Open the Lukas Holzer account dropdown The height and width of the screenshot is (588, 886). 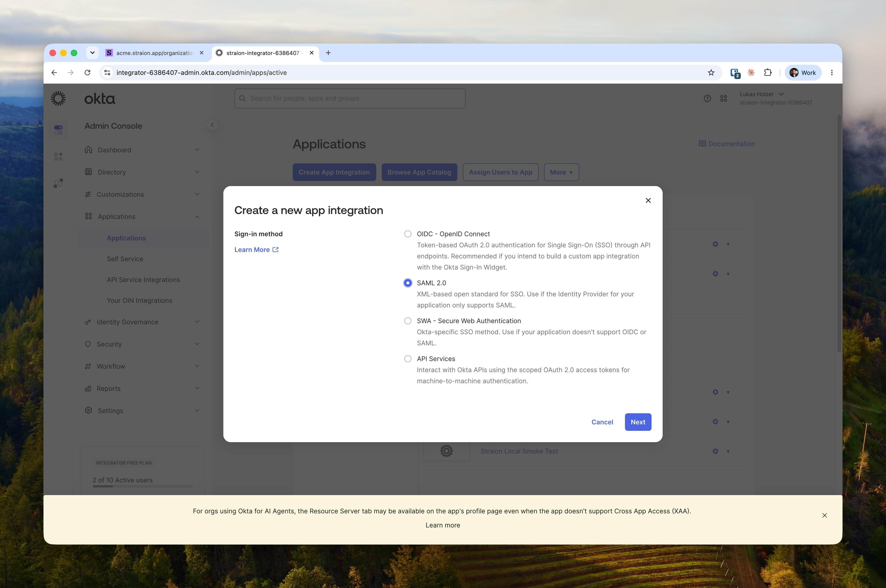pyautogui.click(x=776, y=98)
